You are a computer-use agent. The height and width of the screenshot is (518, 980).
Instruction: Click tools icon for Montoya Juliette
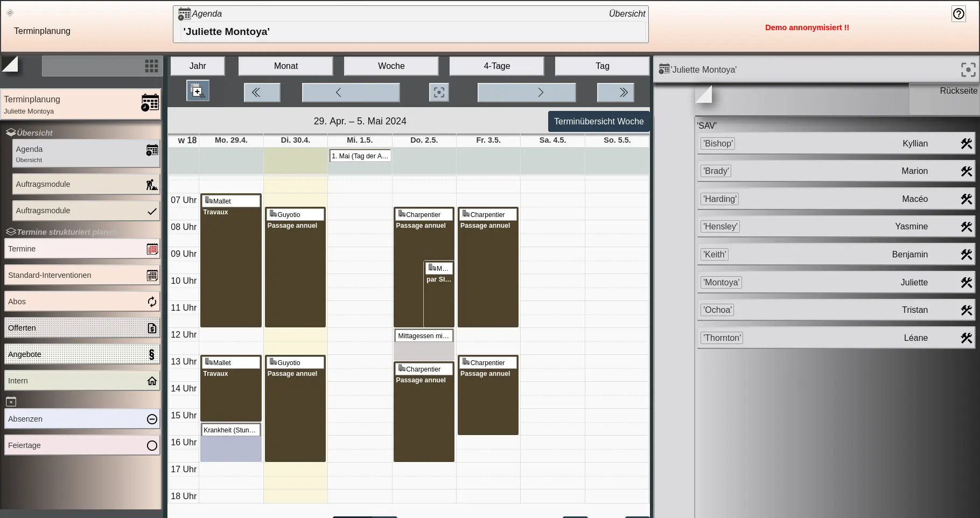(x=967, y=283)
